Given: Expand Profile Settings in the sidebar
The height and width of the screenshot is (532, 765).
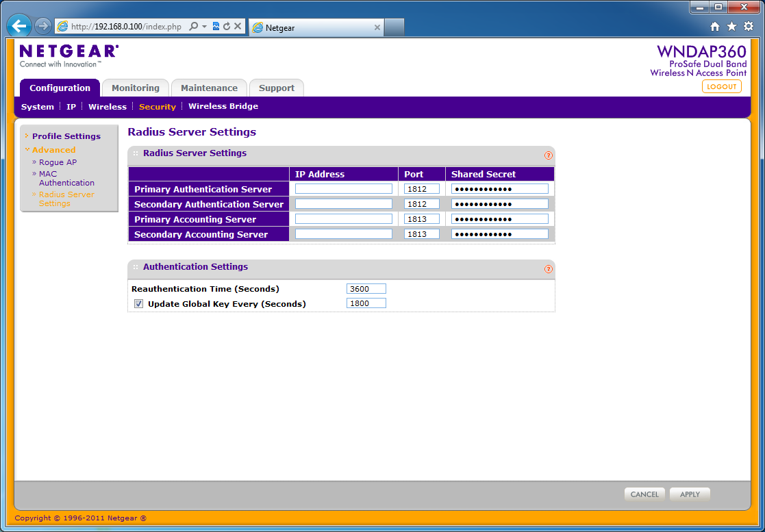Looking at the screenshot, I should click(x=66, y=136).
